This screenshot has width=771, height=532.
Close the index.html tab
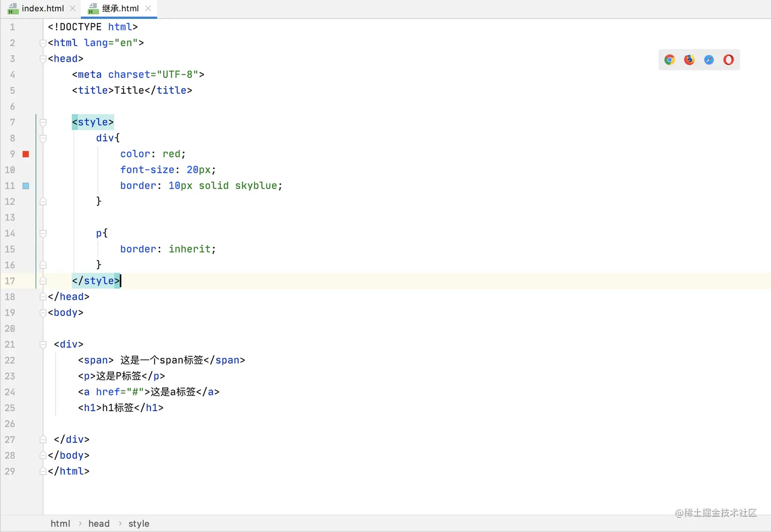pyautogui.click(x=72, y=8)
